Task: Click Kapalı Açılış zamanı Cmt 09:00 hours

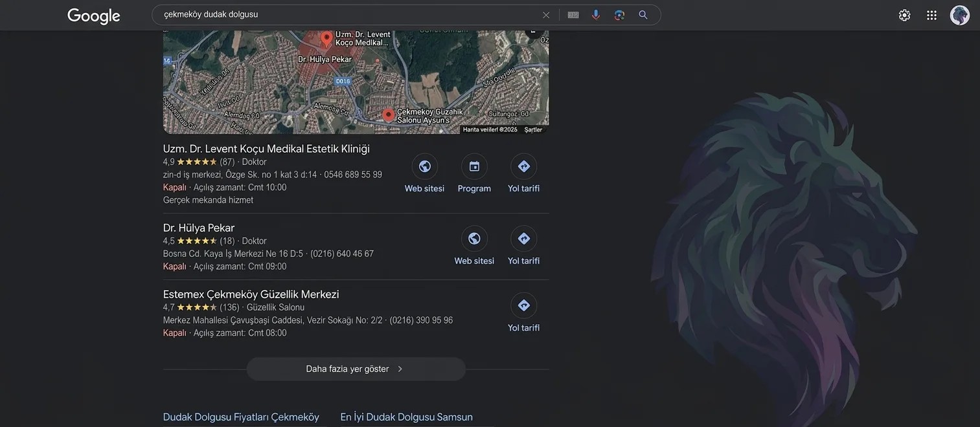Action: 225,267
